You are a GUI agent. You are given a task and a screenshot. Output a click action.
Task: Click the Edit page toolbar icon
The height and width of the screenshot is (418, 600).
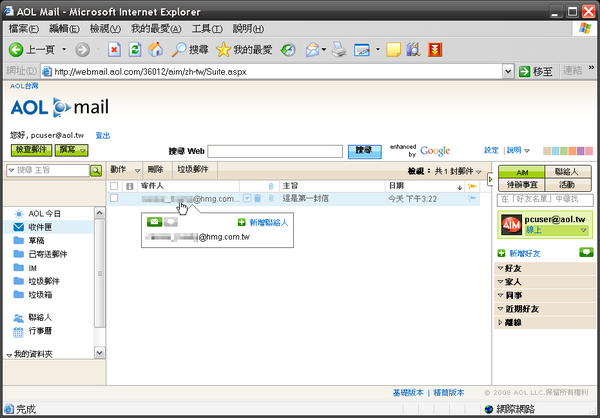coord(362,50)
